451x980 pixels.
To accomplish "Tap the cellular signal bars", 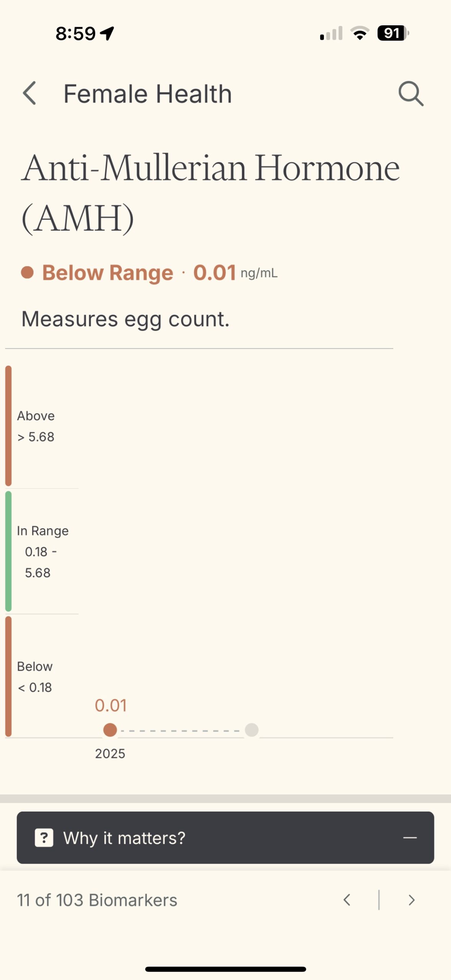I will coord(331,33).
